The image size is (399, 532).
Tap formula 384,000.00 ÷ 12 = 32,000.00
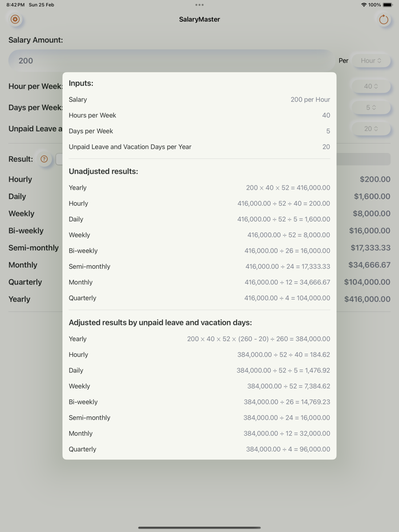pyautogui.click(x=287, y=433)
